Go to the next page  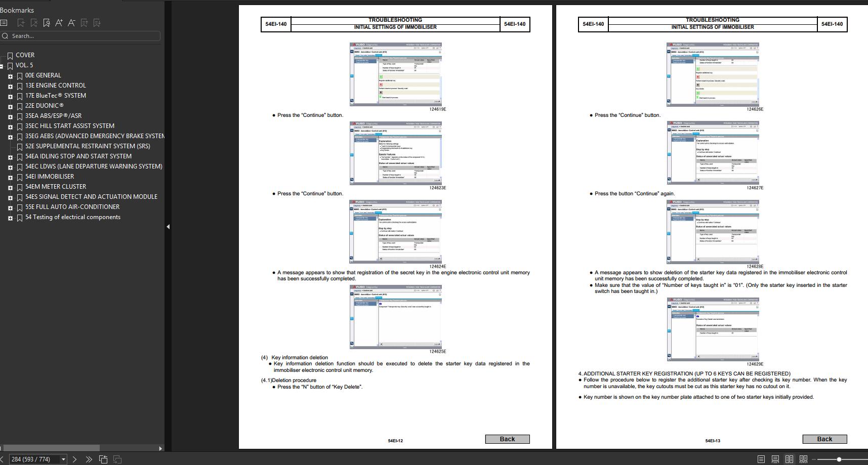(74, 459)
